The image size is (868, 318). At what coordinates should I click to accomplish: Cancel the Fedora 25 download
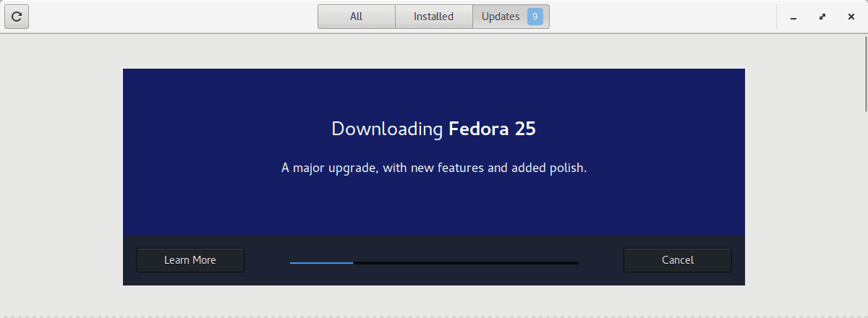point(678,260)
